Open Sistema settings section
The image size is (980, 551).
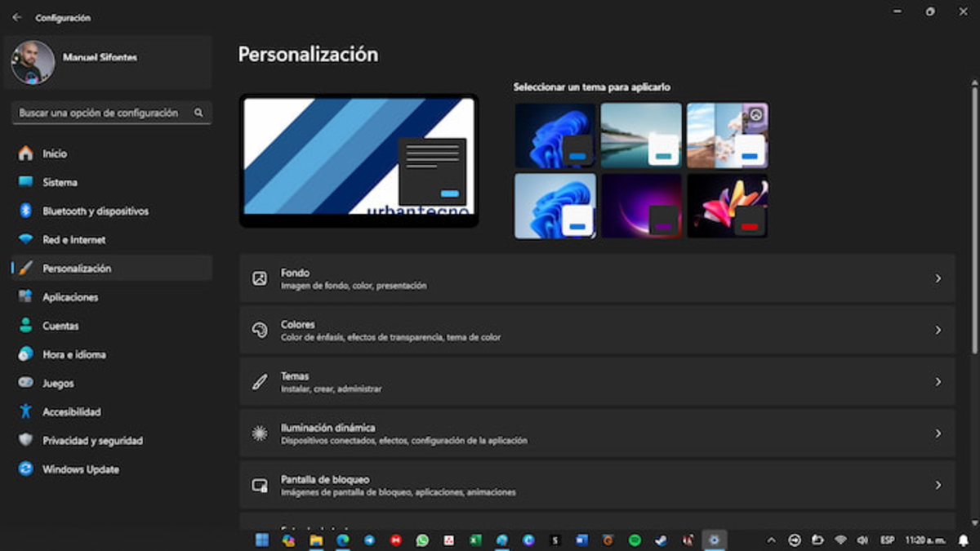coord(112,182)
